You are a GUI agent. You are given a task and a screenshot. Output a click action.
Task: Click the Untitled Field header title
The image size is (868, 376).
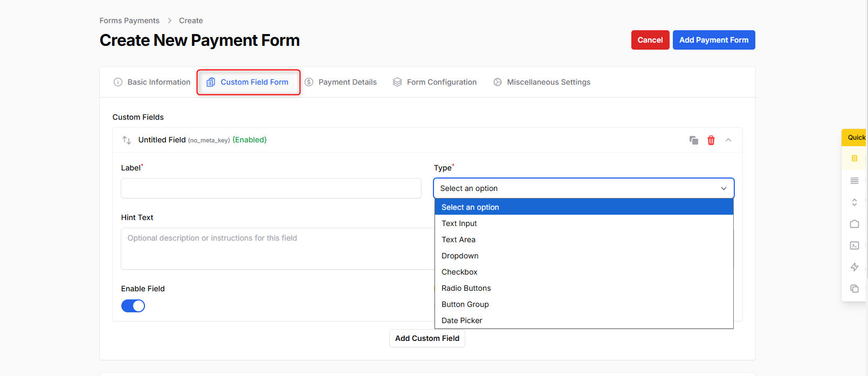[162, 140]
